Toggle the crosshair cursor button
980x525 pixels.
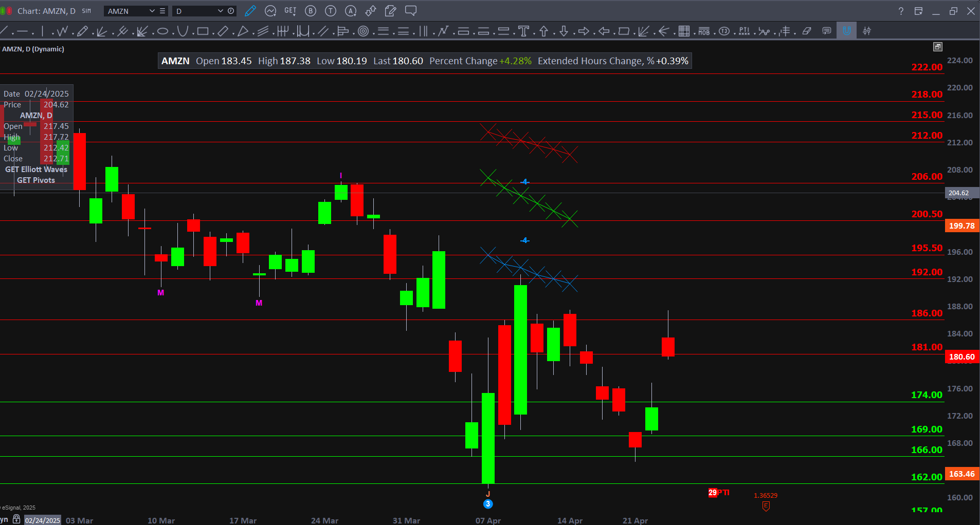867,31
